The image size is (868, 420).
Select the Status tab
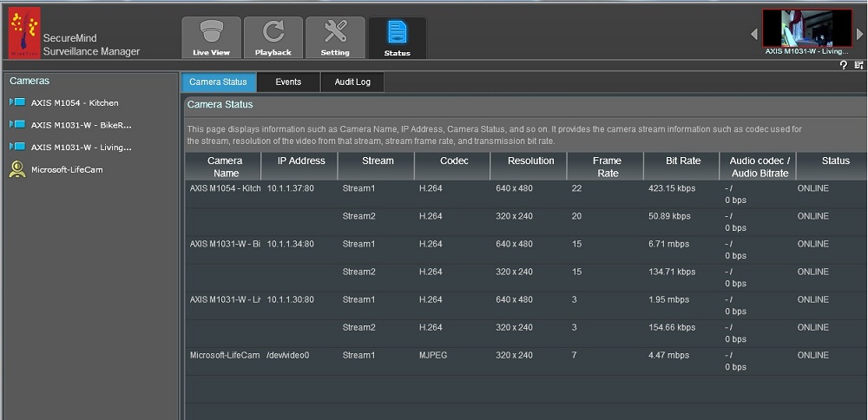pos(397,37)
